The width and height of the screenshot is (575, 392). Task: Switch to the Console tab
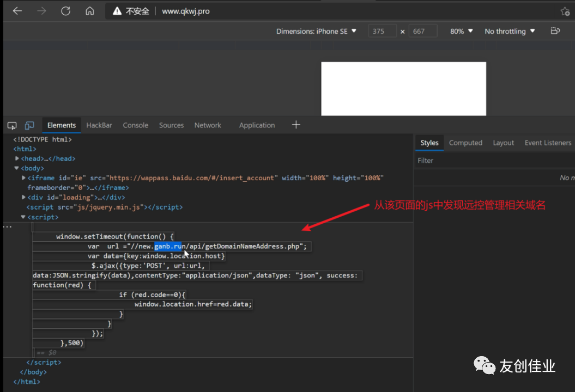click(135, 125)
